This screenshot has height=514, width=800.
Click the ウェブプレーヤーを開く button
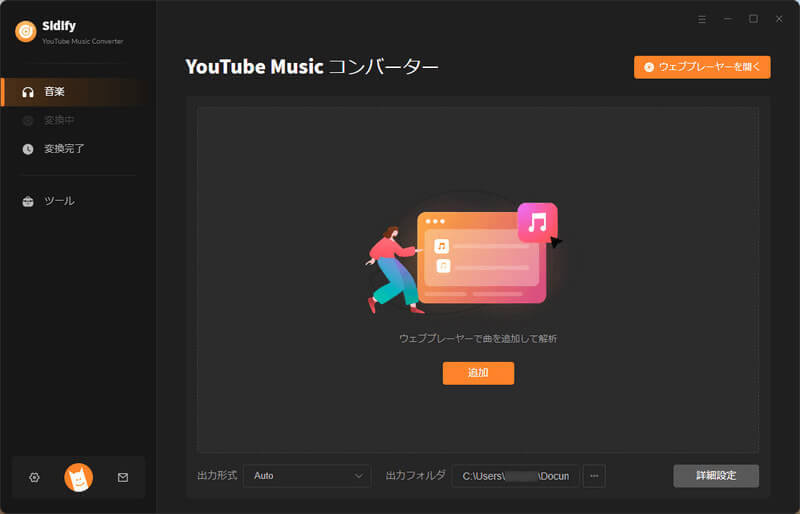(x=702, y=67)
